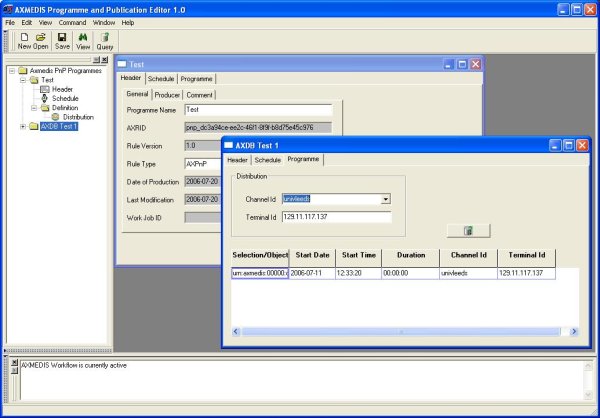This screenshot has height=418, width=600.
Task: Click the table's horizontal scrollbar right arrow
Action: [x=574, y=331]
